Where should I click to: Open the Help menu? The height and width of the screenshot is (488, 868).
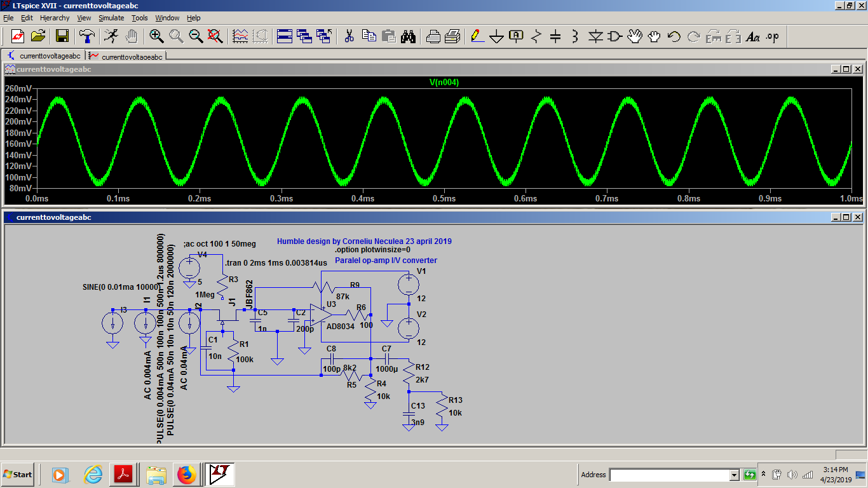(x=194, y=18)
